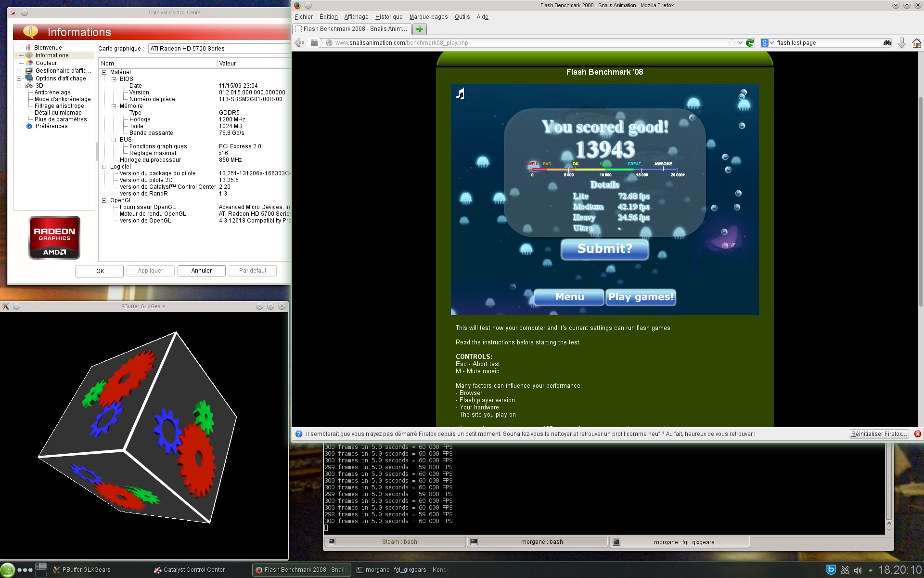Go back with Firefox back arrow
Screen dimensions: 924x578
[x=299, y=42]
